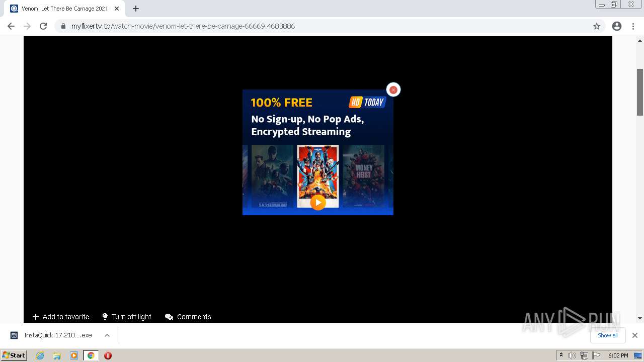
Task: Show all downloads
Action: tap(608, 335)
